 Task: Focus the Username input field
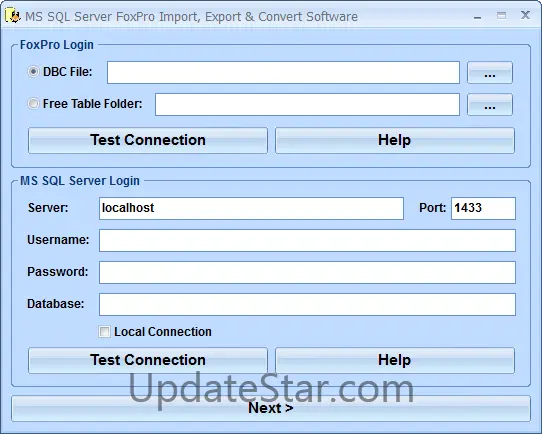coord(307,240)
